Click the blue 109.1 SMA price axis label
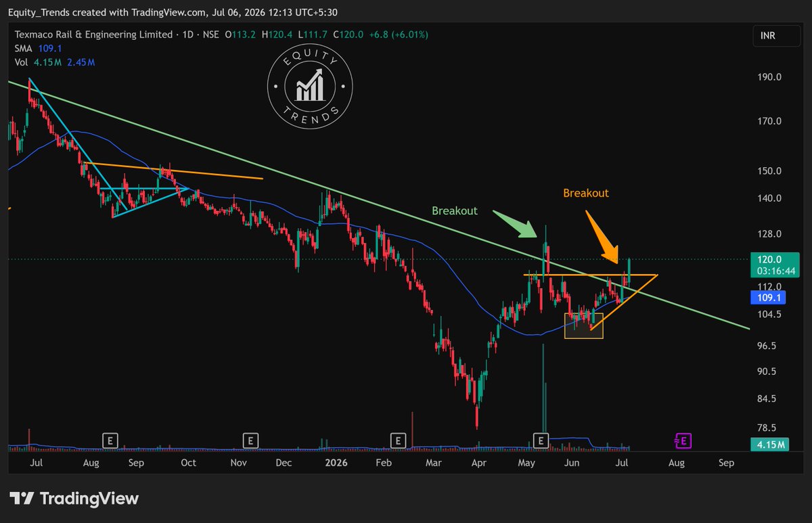Image resolution: width=812 pixels, height=523 pixels. (770, 296)
